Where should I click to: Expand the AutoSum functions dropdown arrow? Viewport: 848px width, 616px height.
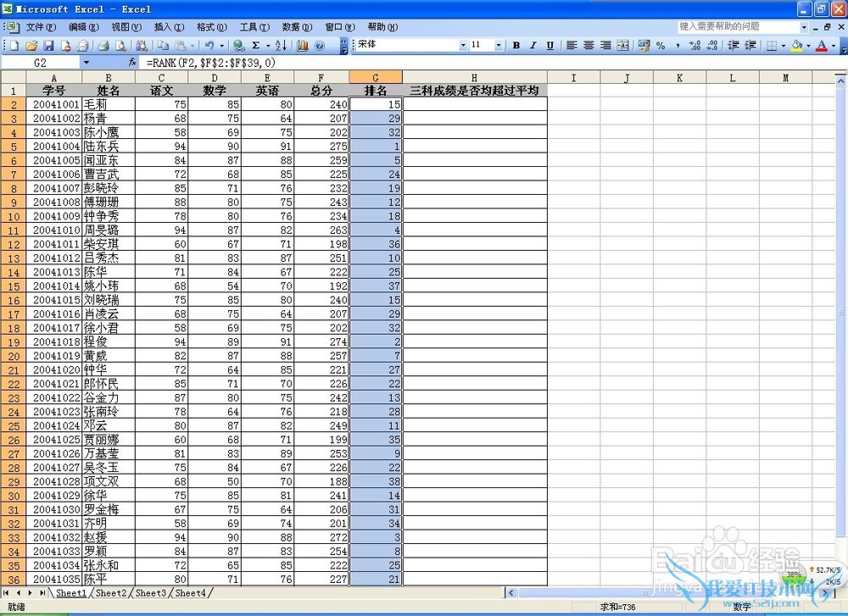268,46
